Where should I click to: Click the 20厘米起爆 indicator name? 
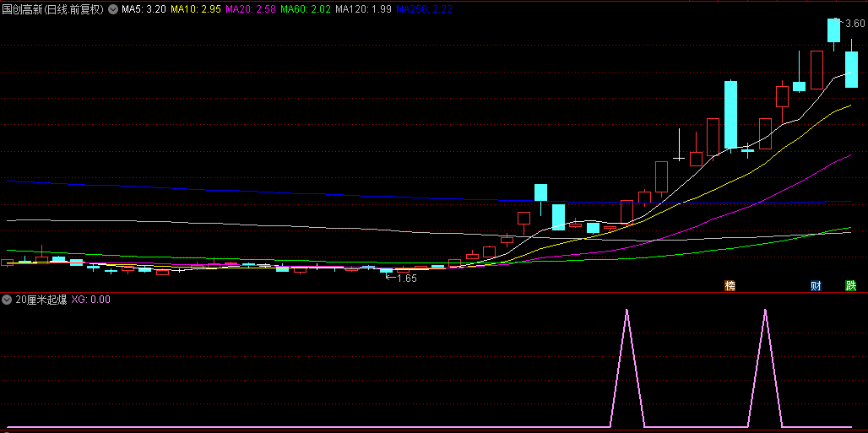(x=41, y=300)
